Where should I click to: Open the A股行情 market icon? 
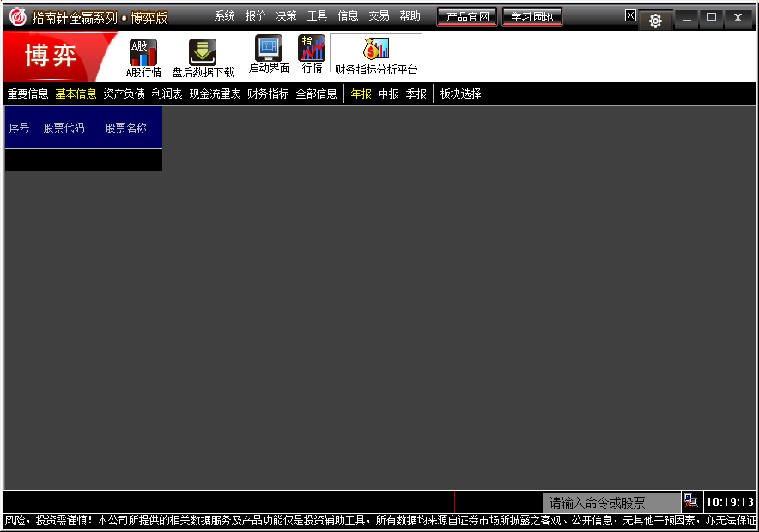(x=143, y=51)
